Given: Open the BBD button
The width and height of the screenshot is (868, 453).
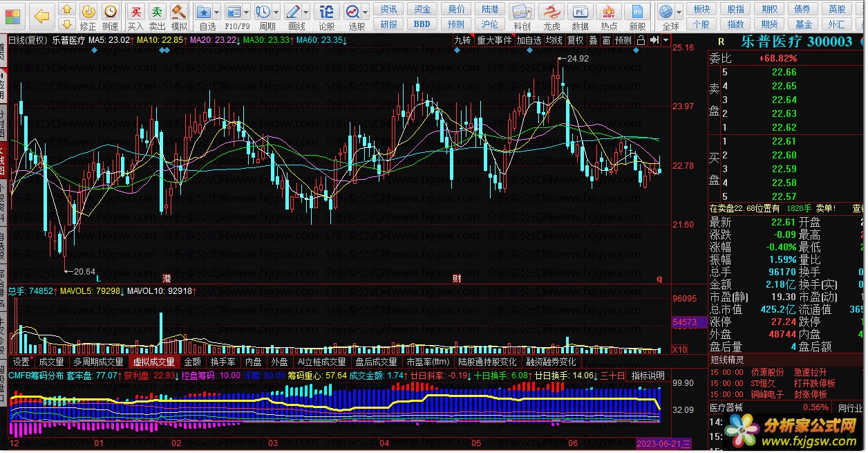Looking at the screenshot, I should 422,24.
